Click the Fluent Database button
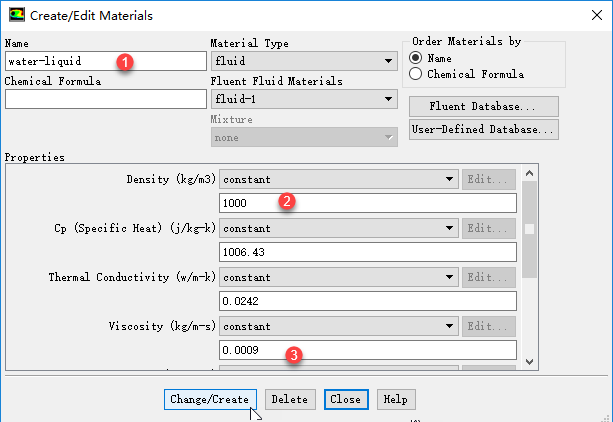This screenshot has height=422, width=613. (483, 106)
